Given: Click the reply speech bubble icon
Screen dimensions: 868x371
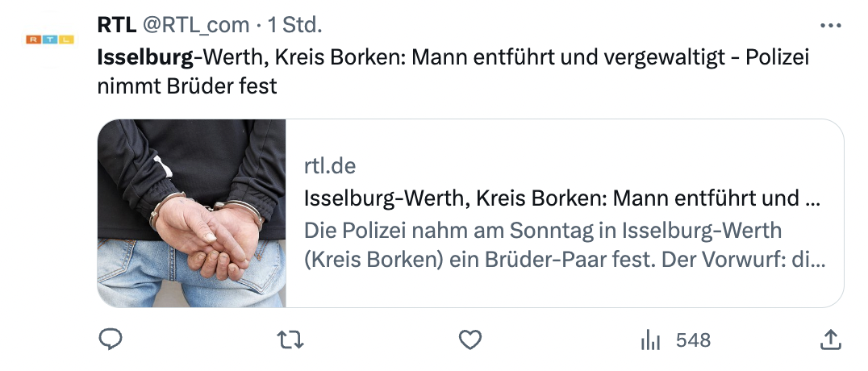Looking at the screenshot, I should (111, 340).
